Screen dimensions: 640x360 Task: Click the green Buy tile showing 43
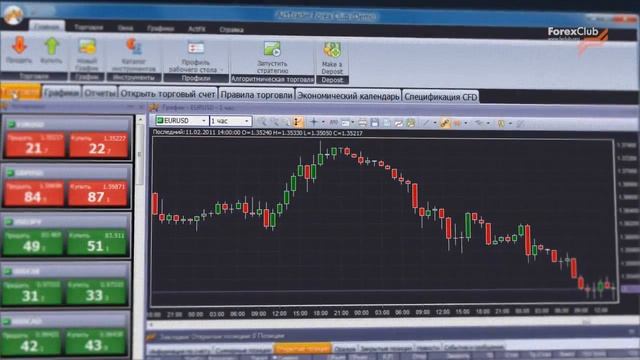(x=95, y=342)
